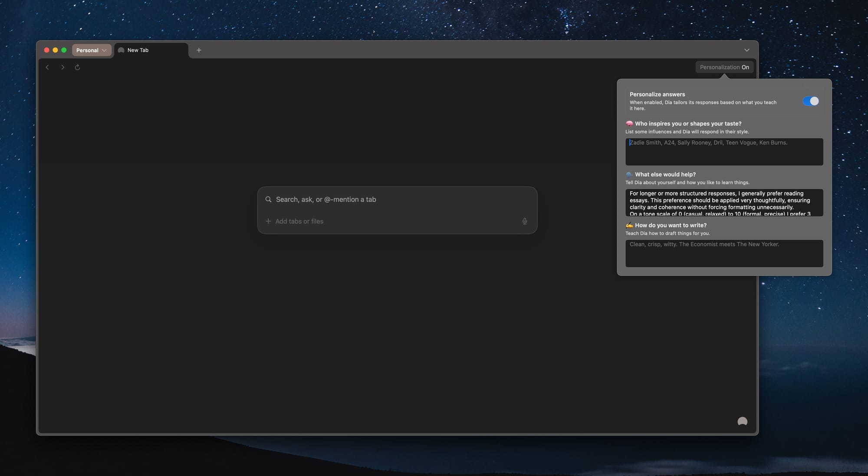Click the How do you want to write box
The width and height of the screenshot is (868, 476).
(x=724, y=254)
